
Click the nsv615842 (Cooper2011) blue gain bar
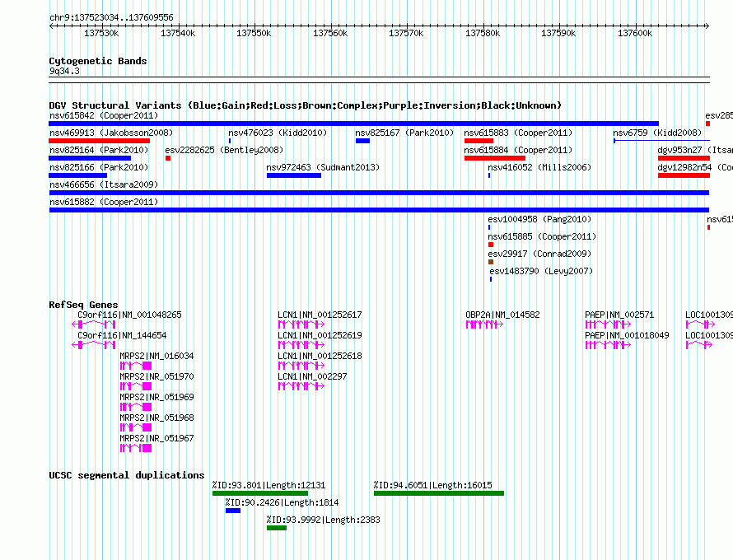click(353, 124)
